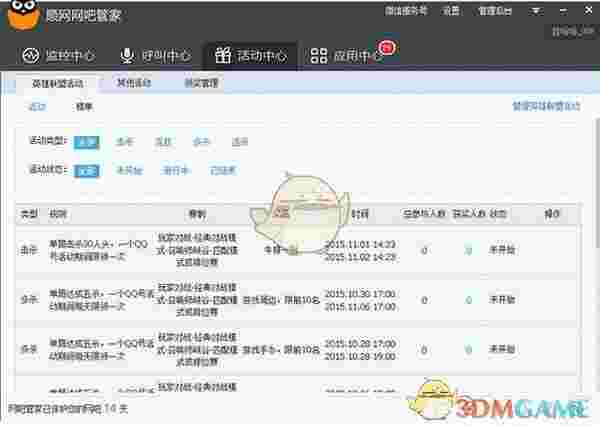Click the 英雄联盟活动 link at far right

[x=546, y=106]
